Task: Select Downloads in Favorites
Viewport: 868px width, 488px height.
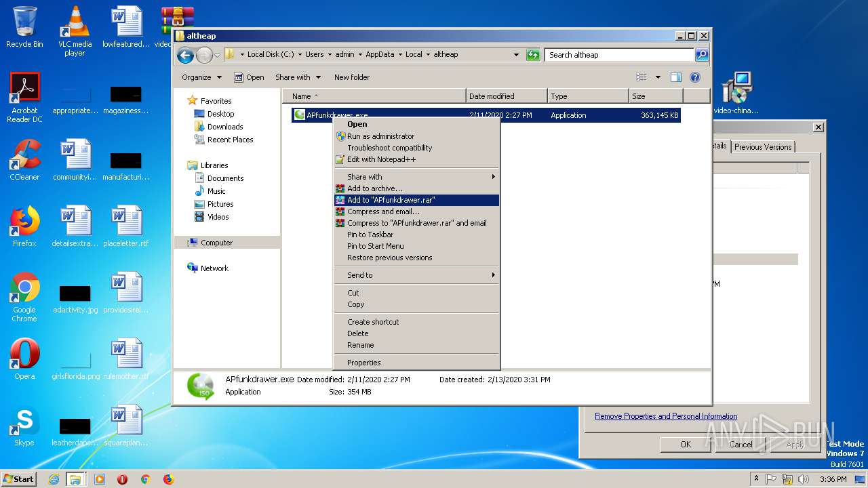Action: pyautogui.click(x=218, y=127)
